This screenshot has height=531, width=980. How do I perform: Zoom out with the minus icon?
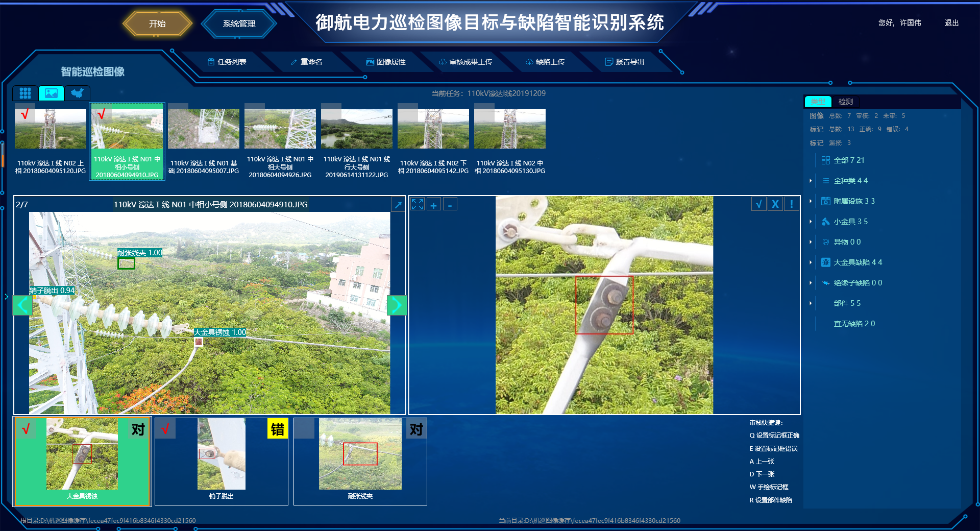pyautogui.click(x=450, y=205)
